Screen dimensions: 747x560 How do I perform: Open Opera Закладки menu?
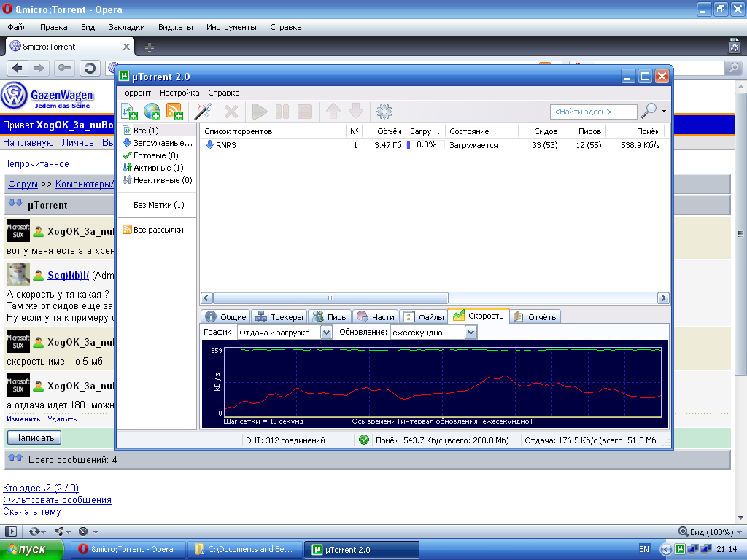tap(127, 27)
